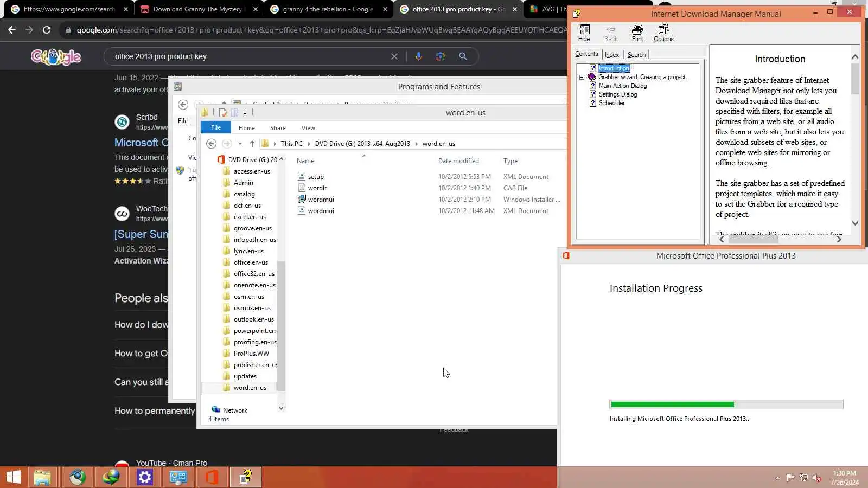This screenshot has height=488, width=868.
Task: Open the Admin folder in navigation tree
Action: (x=244, y=183)
